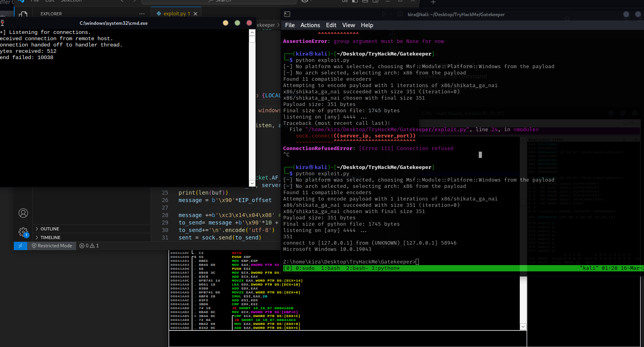Click code line 26 message assignment

(x=225, y=200)
